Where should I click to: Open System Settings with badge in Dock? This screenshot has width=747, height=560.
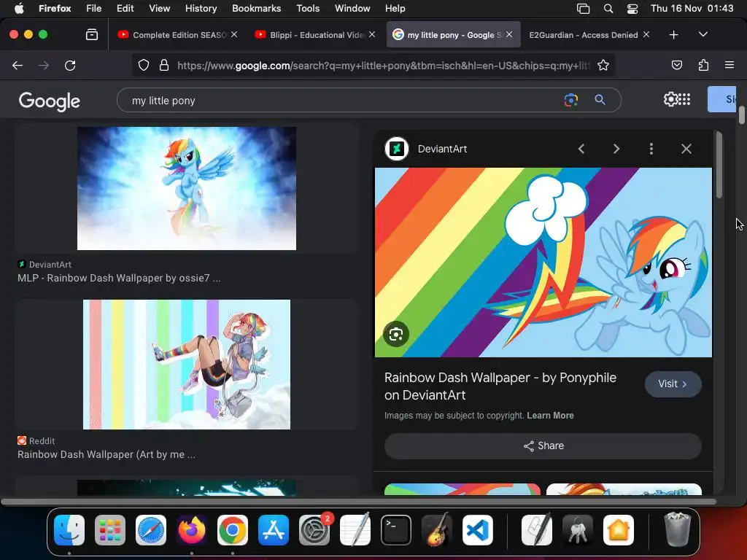[x=314, y=530]
